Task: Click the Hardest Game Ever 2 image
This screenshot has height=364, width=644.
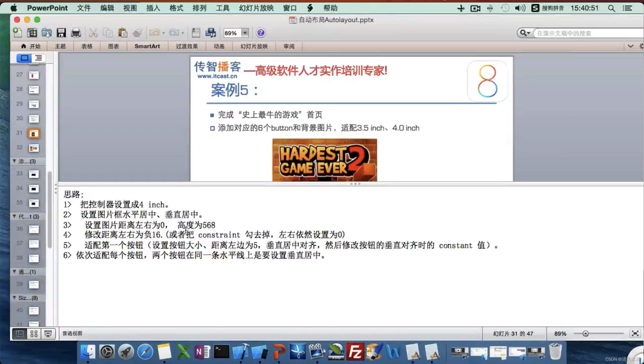Action: click(325, 160)
